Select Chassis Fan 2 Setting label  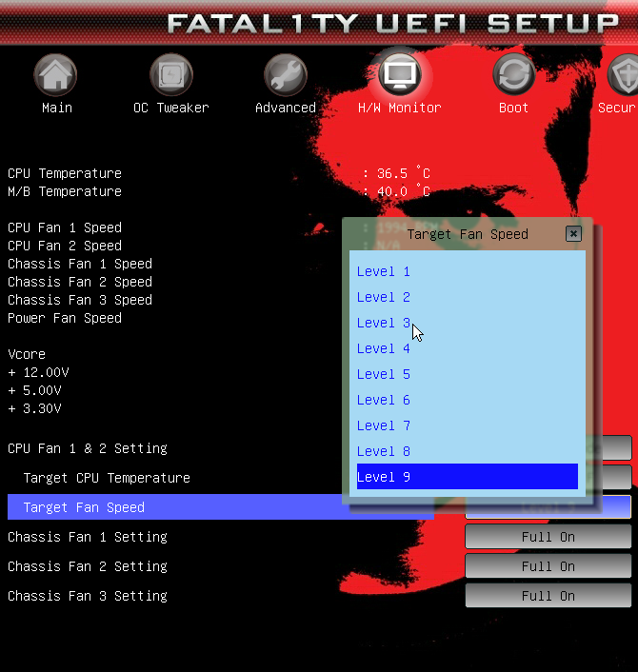pos(88,566)
